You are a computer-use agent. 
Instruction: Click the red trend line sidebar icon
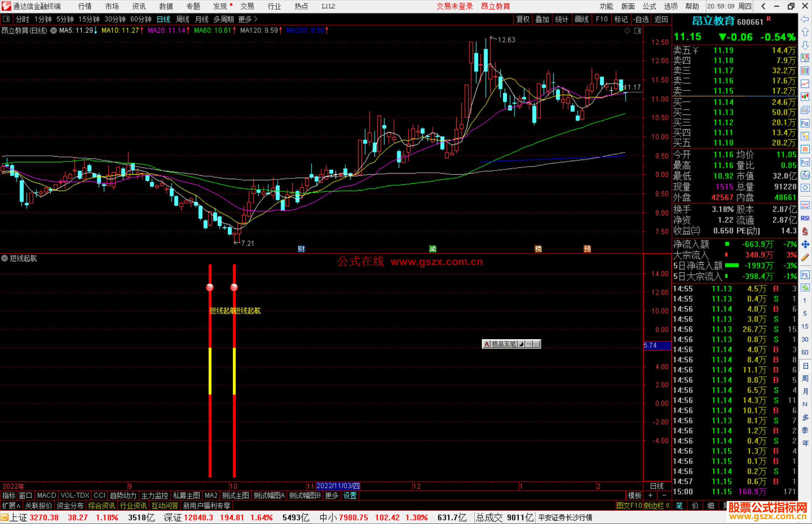805,84
